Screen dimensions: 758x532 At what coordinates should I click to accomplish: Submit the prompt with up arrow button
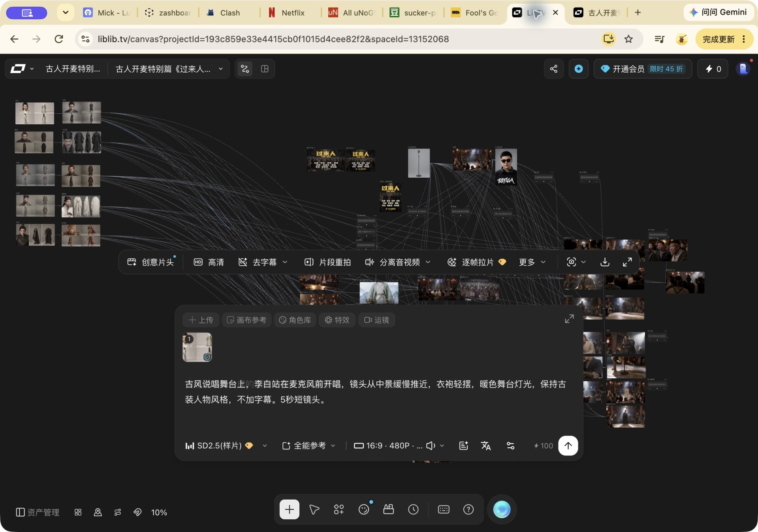point(568,446)
